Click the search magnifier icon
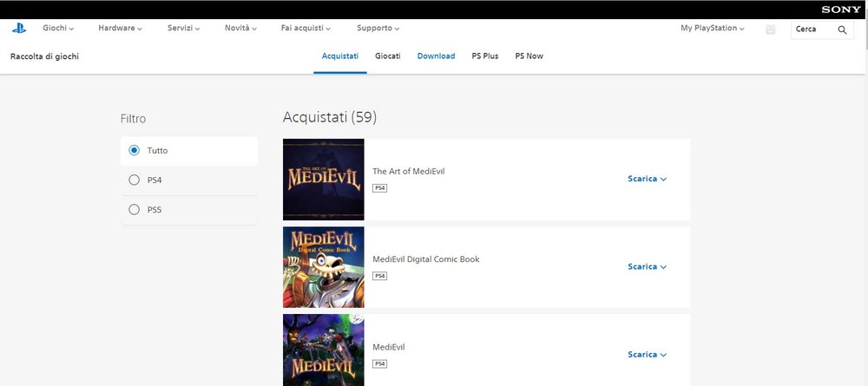 [842, 29]
